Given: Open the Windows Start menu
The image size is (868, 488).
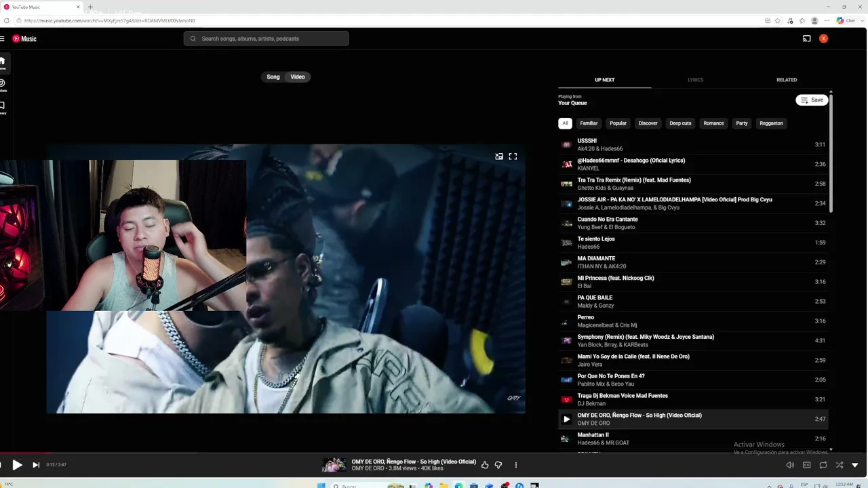Looking at the screenshot, I should pyautogui.click(x=321, y=485).
